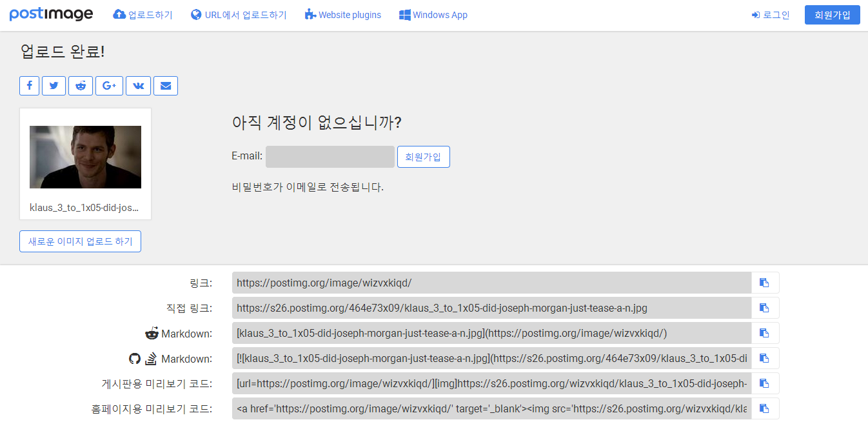Click the E-mail input field
This screenshot has height=422, width=868.
pyautogui.click(x=330, y=157)
